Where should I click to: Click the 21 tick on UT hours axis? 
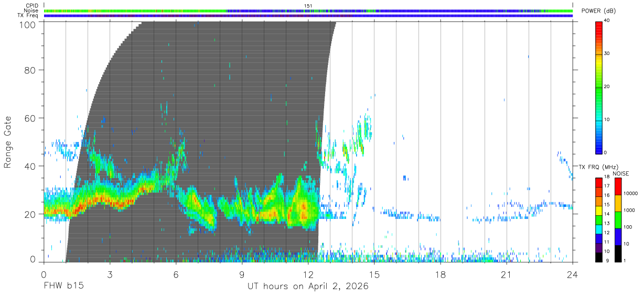pos(506,274)
